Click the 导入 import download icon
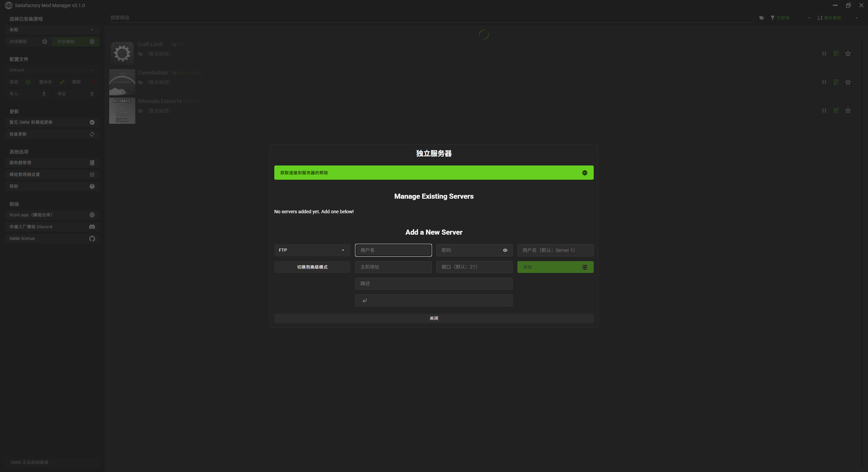Viewport: 868px width, 472px height. coord(44,94)
